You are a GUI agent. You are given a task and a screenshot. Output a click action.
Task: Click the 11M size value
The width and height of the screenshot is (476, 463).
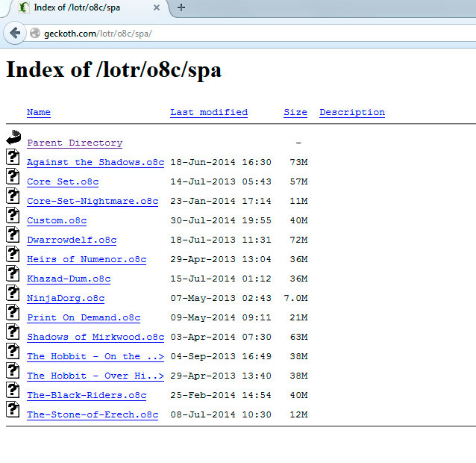(x=298, y=201)
